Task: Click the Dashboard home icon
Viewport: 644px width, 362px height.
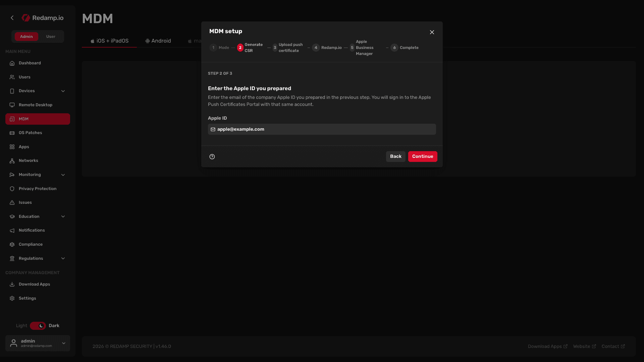Action: 12,63
